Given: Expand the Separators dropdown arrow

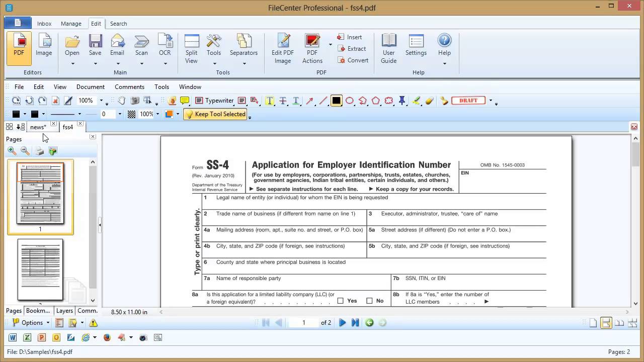Looking at the screenshot, I should pos(244,64).
